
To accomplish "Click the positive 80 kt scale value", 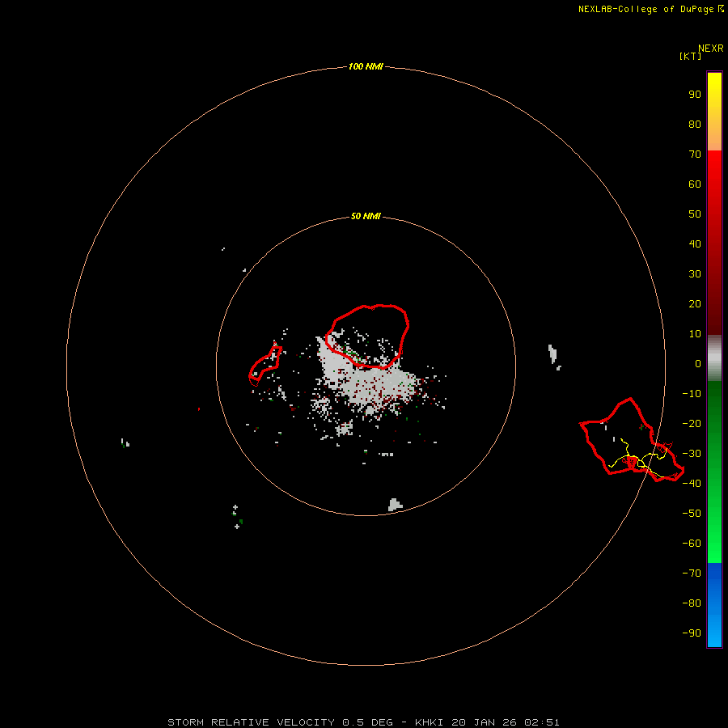I will click(695, 124).
